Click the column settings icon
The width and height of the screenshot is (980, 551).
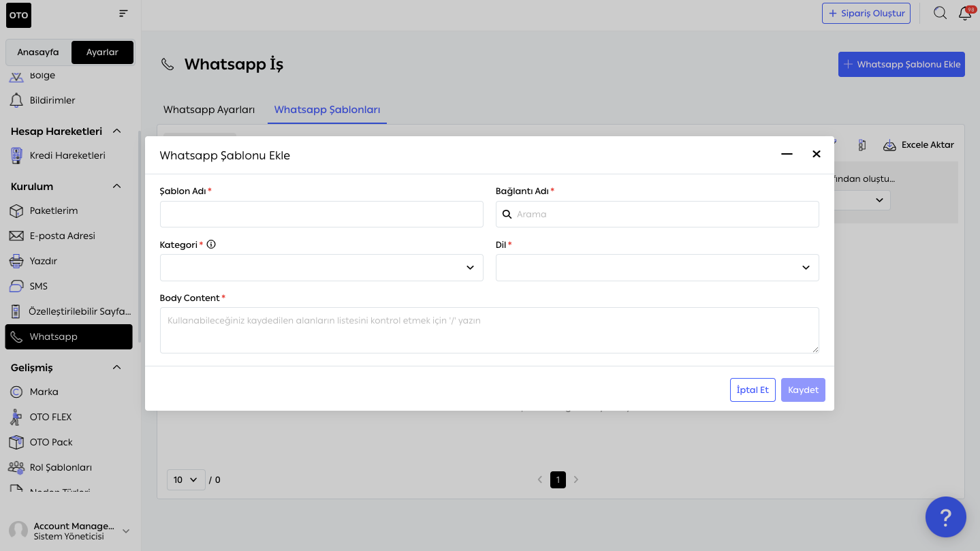[x=862, y=145]
